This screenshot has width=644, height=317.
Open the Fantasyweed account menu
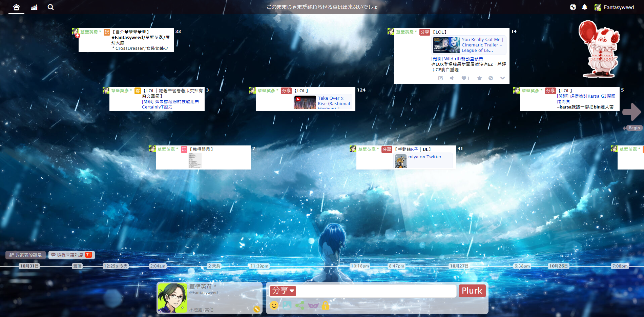pyautogui.click(x=614, y=7)
